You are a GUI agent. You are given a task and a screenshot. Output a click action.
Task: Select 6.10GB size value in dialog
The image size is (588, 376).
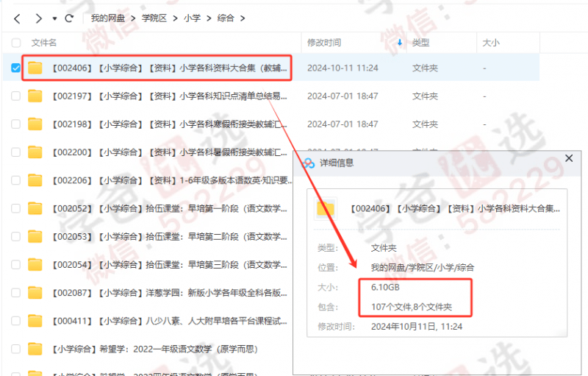point(385,288)
